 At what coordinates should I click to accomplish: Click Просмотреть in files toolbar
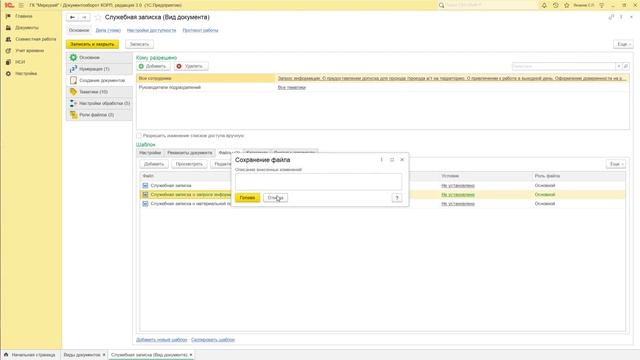pyautogui.click(x=189, y=164)
